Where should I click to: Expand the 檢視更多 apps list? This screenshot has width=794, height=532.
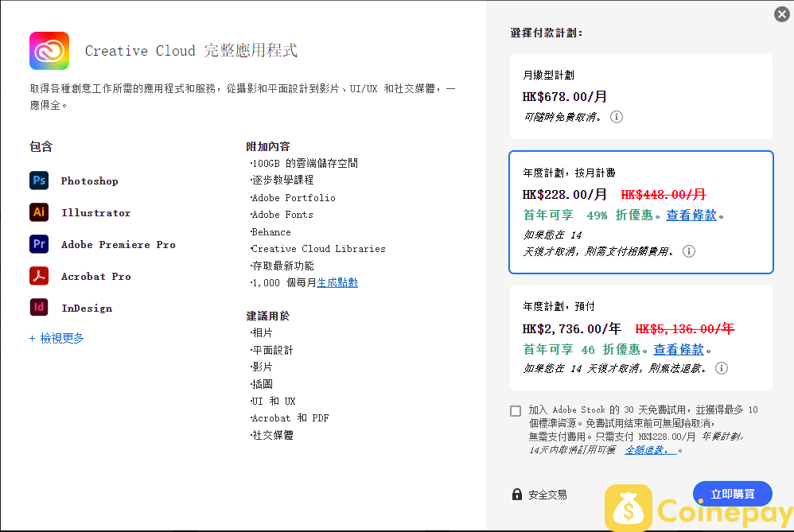pyautogui.click(x=56, y=338)
